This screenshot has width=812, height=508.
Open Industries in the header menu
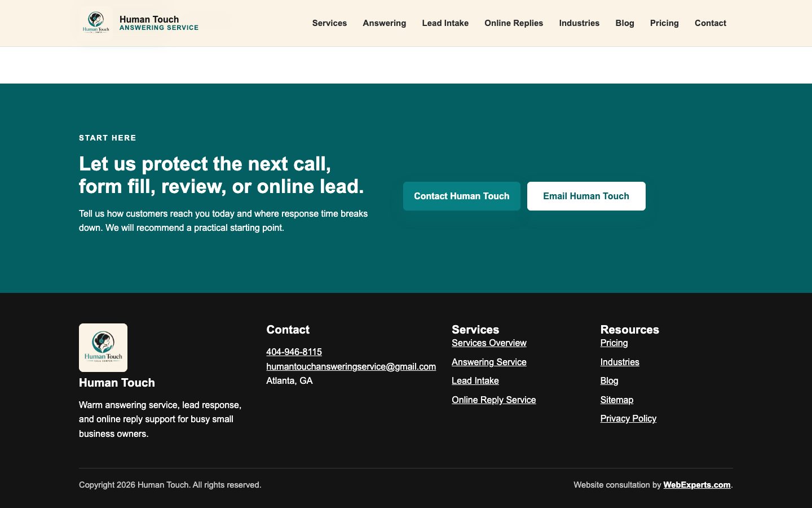pos(579,23)
